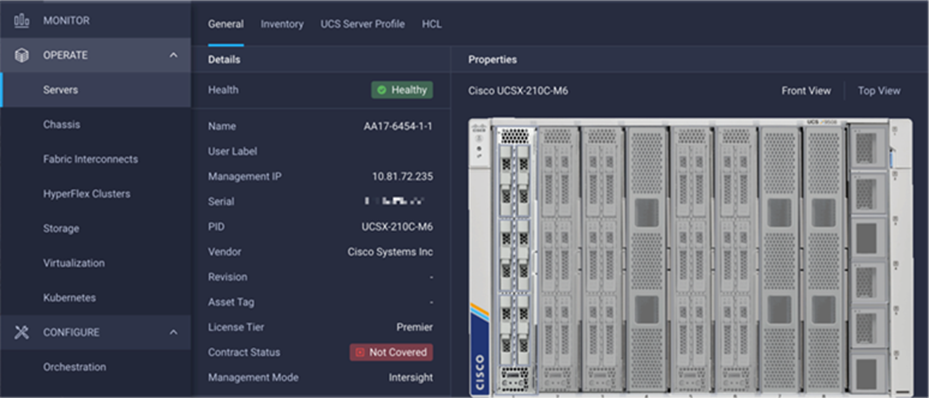Click the User Label field label

[x=232, y=151]
